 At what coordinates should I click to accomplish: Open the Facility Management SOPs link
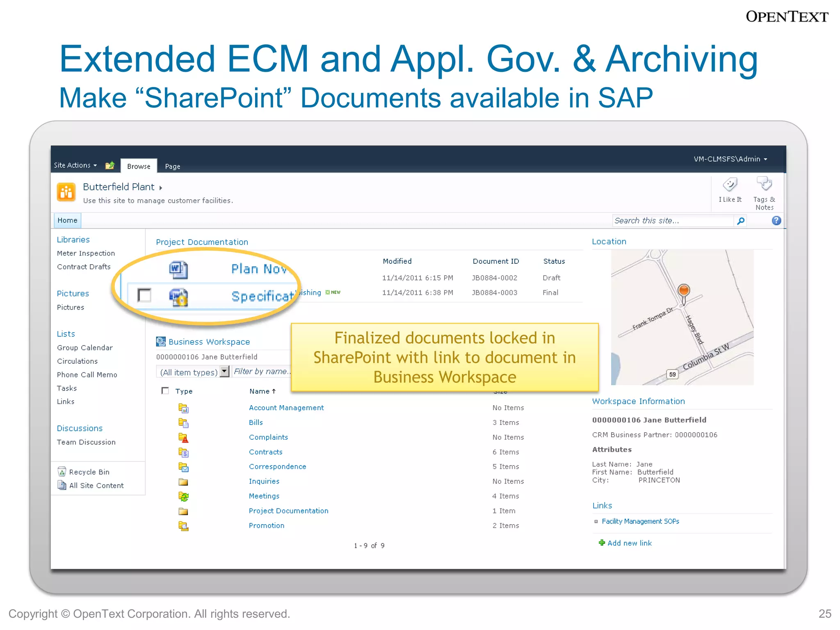pos(640,521)
